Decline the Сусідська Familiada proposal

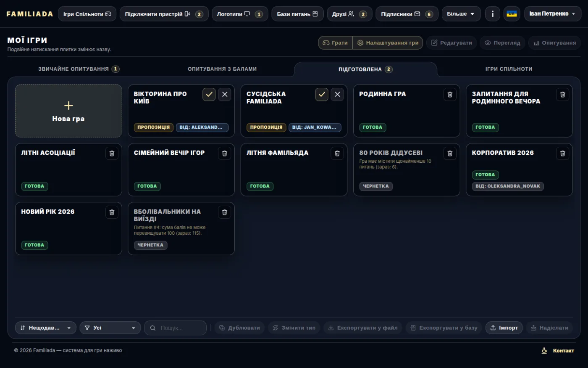(x=337, y=95)
